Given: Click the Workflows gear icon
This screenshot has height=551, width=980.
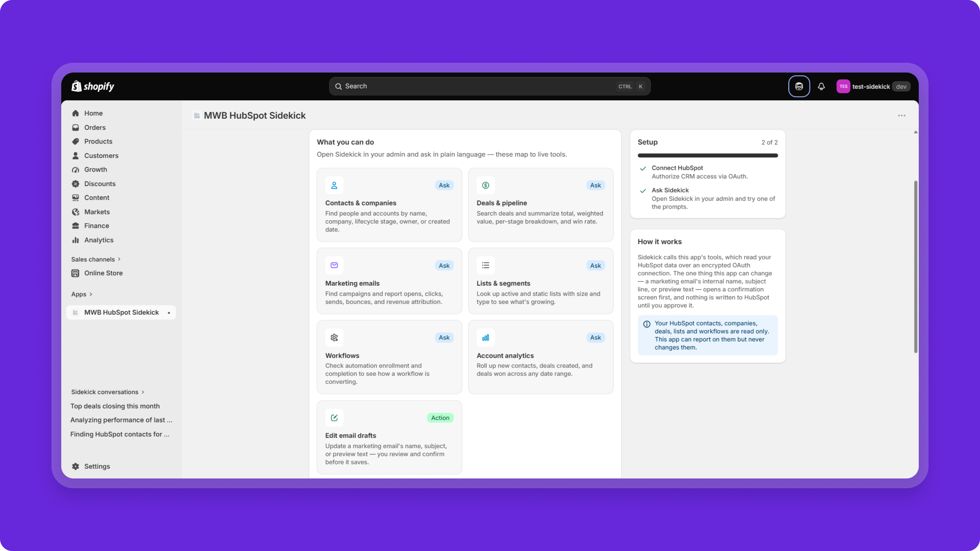Looking at the screenshot, I should tap(334, 338).
